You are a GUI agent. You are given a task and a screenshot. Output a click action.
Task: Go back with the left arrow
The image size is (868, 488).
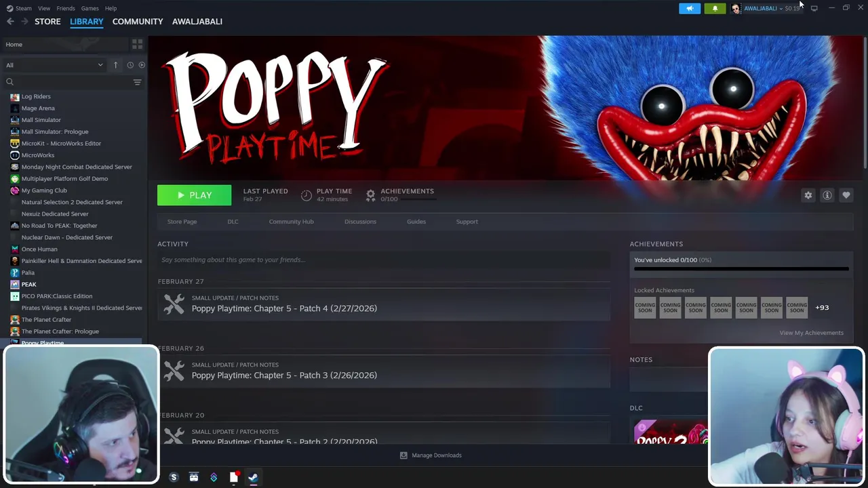10,22
